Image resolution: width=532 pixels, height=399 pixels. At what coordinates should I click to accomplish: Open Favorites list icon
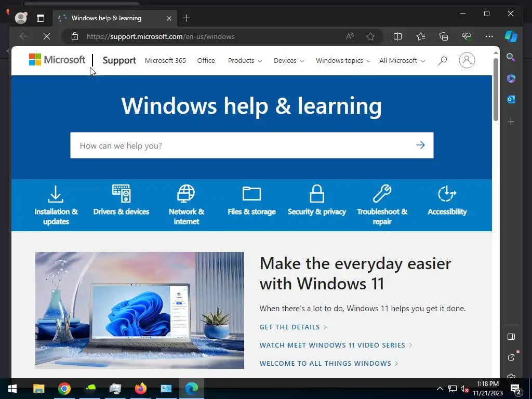click(421, 36)
